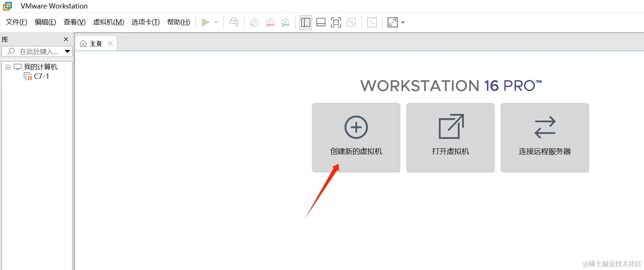Viewport: 644px width, 270px height.
Task: Click the revert to snapshot icon
Action: 270,23
